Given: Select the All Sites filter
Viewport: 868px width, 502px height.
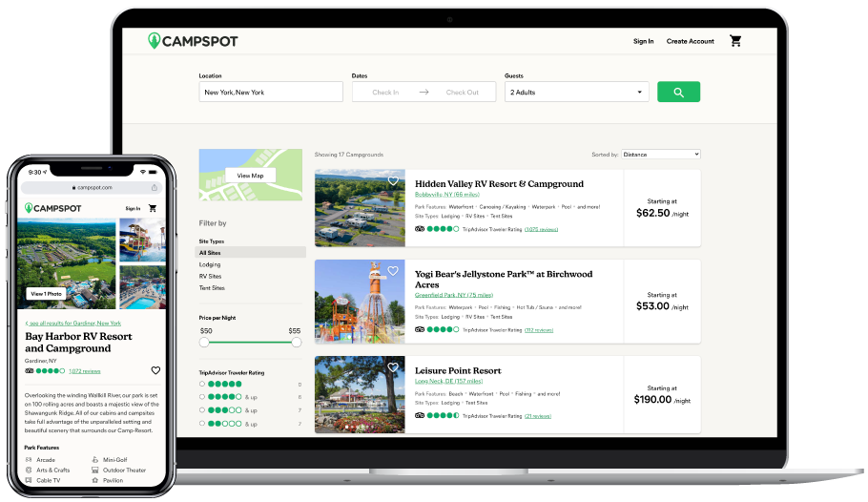Looking at the screenshot, I should (250, 253).
